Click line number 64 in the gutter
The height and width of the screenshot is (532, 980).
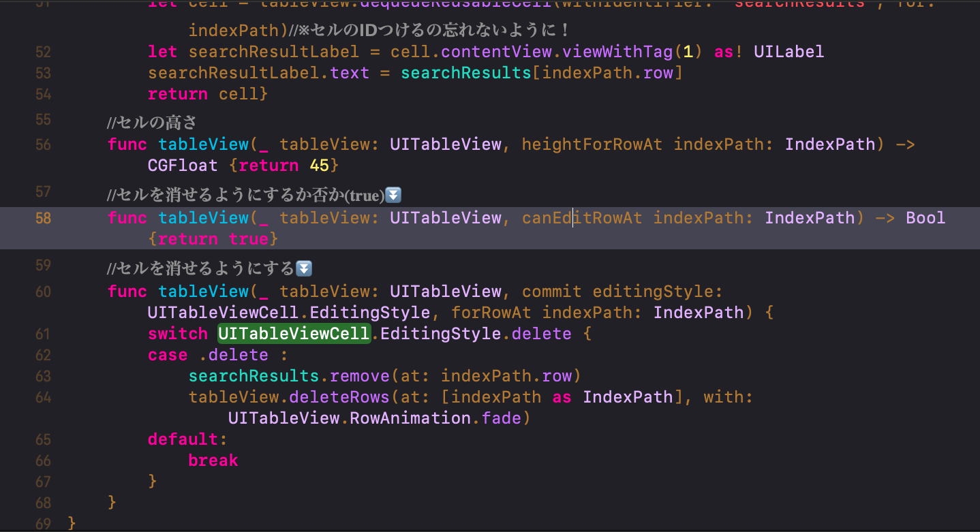tap(43, 397)
